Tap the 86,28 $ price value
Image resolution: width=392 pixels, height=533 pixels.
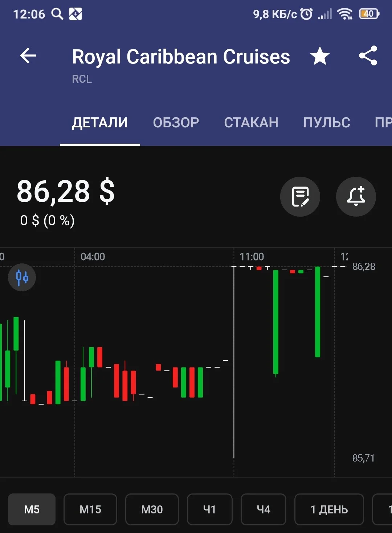pos(66,191)
